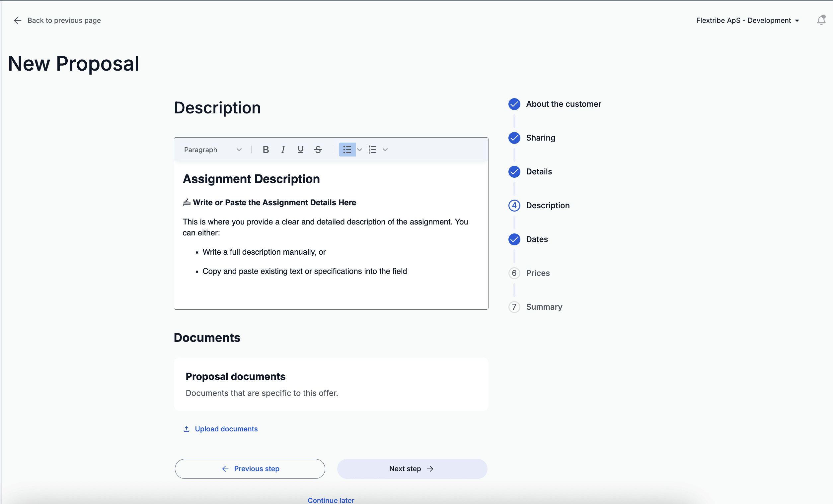The height and width of the screenshot is (504, 833).
Task: Jump to the Sharing step
Action: tap(540, 138)
